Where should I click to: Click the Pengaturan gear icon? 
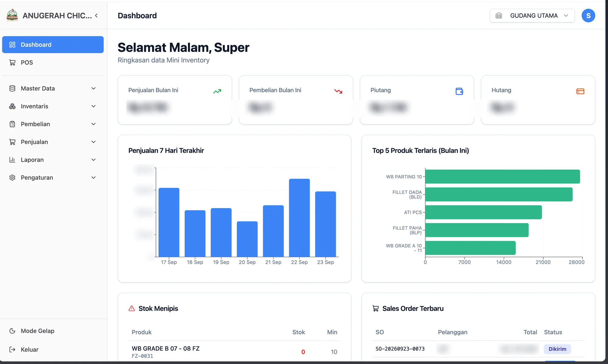click(x=12, y=177)
